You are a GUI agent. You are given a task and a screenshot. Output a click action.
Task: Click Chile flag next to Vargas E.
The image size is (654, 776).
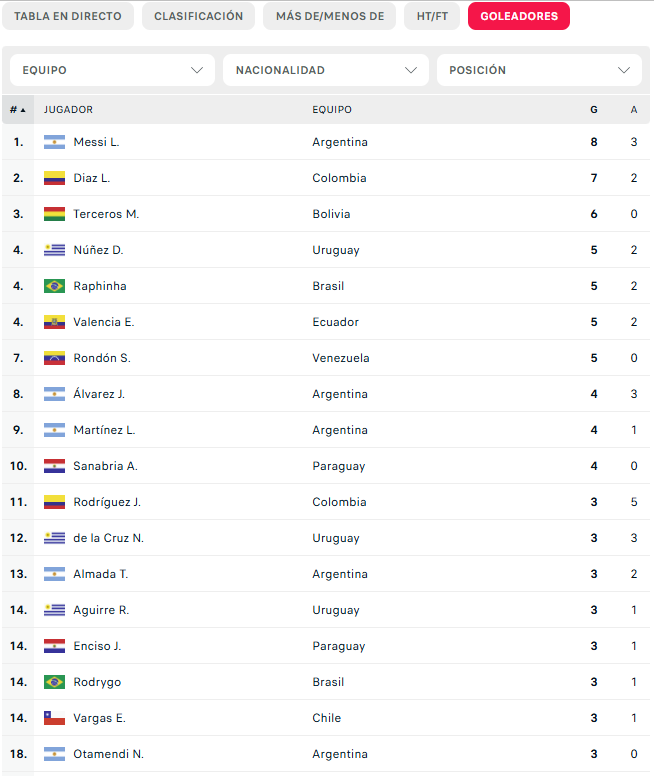tap(54, 718)
